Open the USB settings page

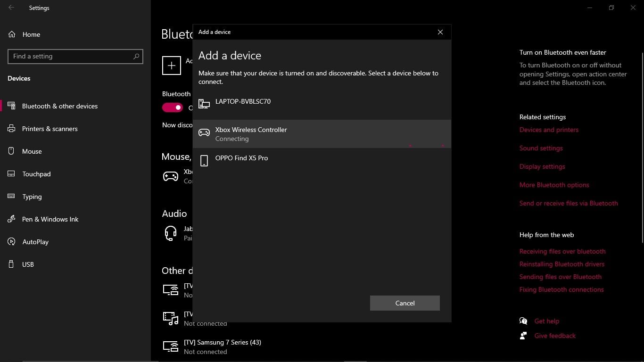click(x=27, y=264)
